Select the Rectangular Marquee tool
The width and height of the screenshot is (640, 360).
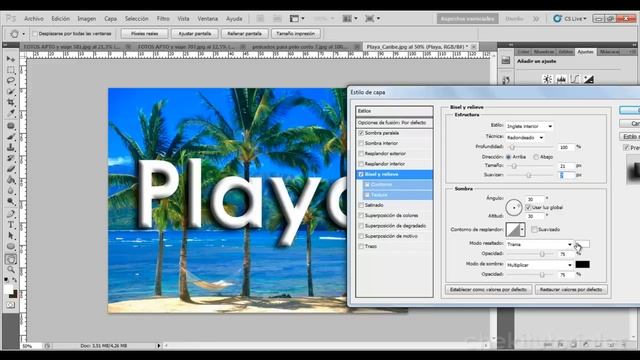(x=11, y=70)
